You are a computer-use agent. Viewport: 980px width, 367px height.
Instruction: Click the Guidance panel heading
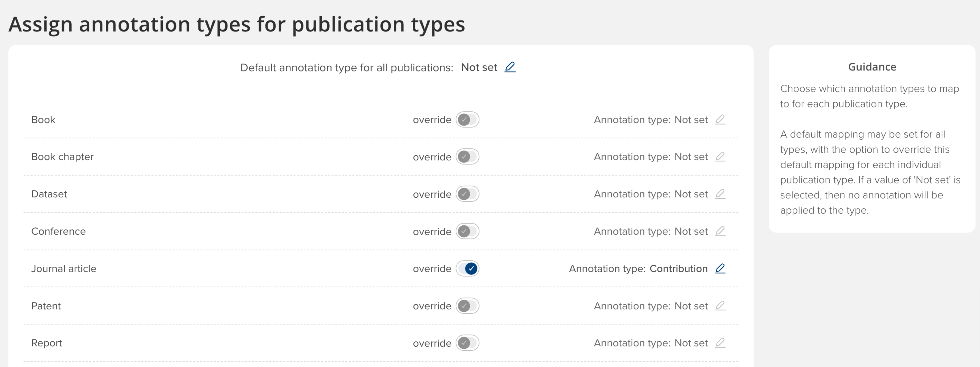[872, 67]
